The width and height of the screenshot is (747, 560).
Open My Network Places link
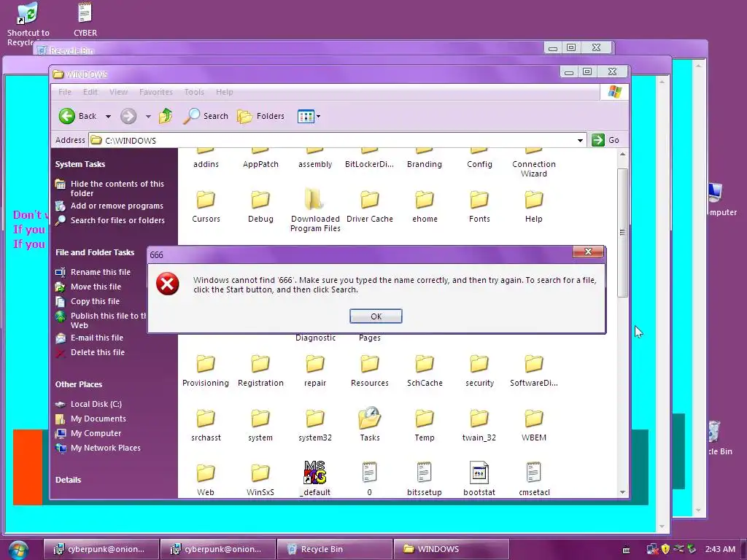click(x=105, y=448)
